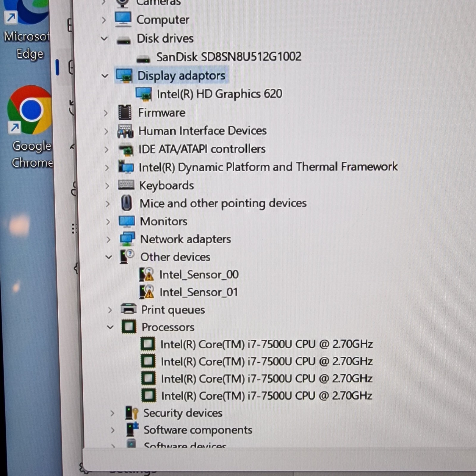Click the Keyboards category icon

click(x=126, y=185)
